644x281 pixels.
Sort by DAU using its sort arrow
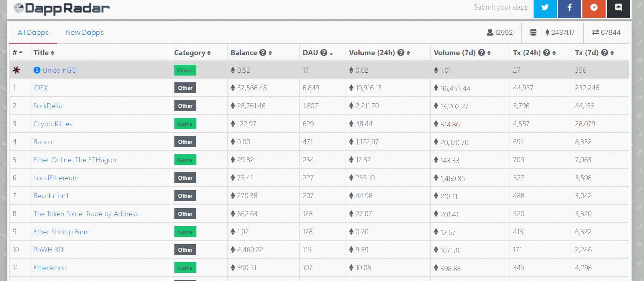point(331,53)
